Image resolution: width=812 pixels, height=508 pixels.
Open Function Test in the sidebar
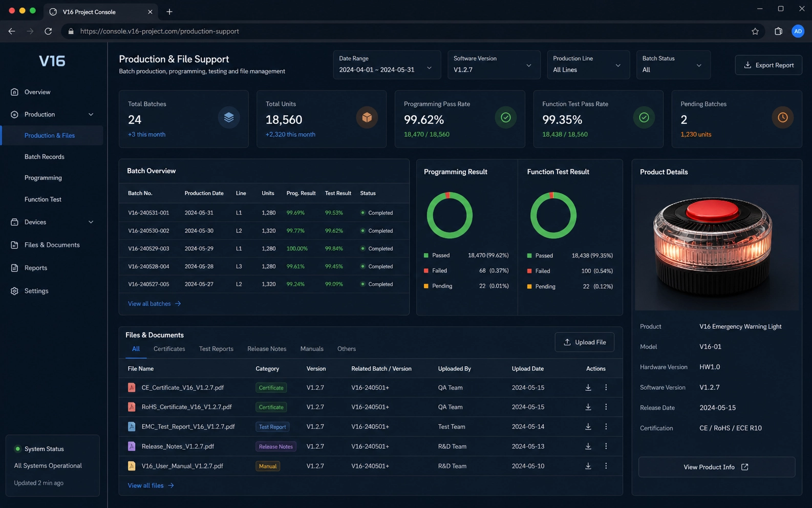43,200
